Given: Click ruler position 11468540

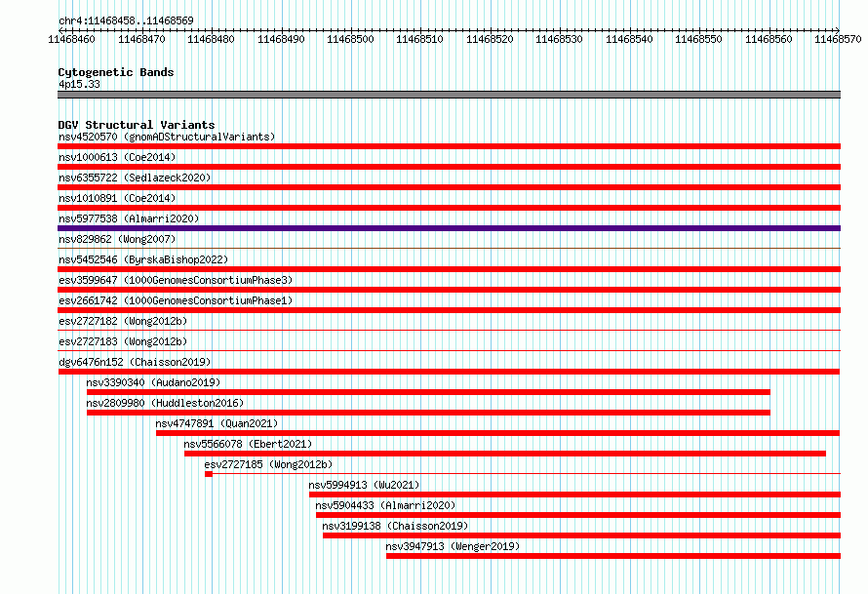Looking at the screenshot, I should click(629, 39).
